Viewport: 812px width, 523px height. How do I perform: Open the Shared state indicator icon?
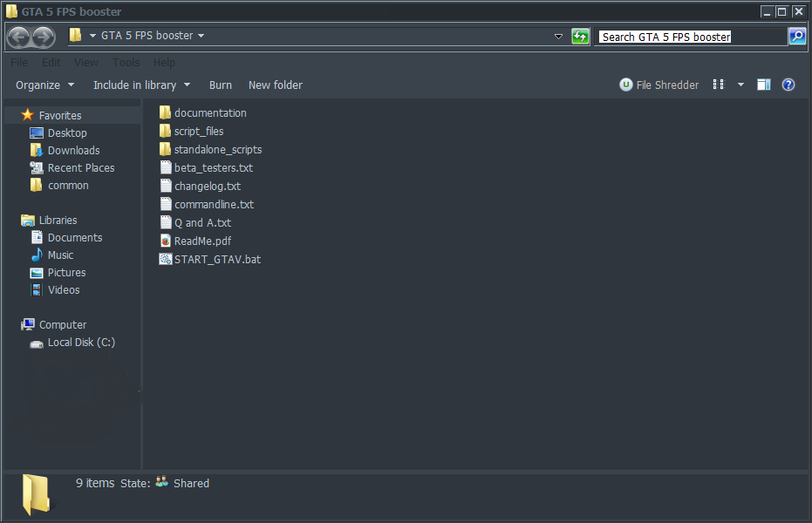coord(161,483)
